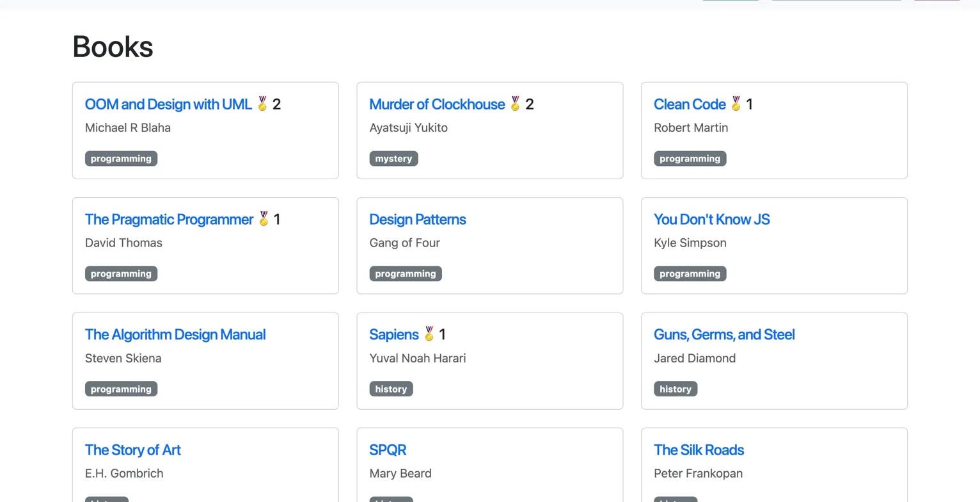Open The Algorithm Design Manual link
Viewport: 980px width, 502px height.
pos(175,334)
